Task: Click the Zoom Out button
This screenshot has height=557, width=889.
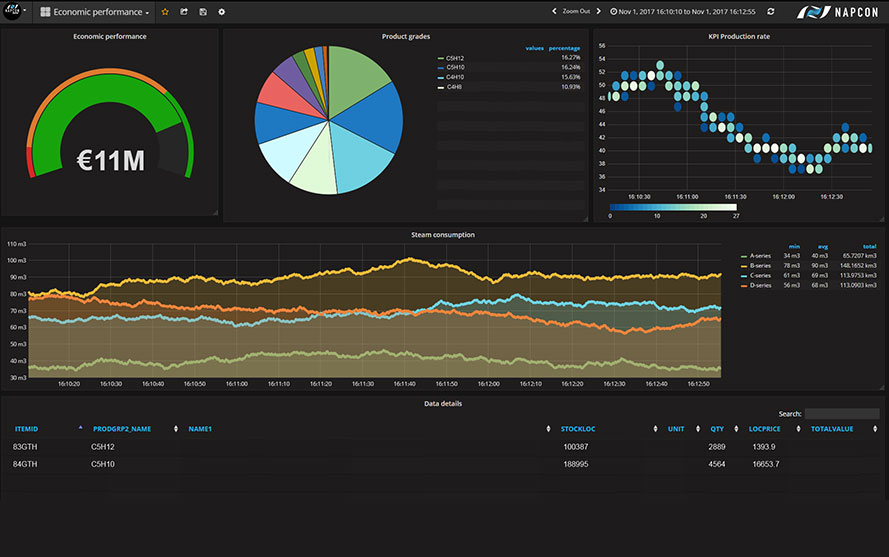Action: pyautogui.click(x=577, y=12)
